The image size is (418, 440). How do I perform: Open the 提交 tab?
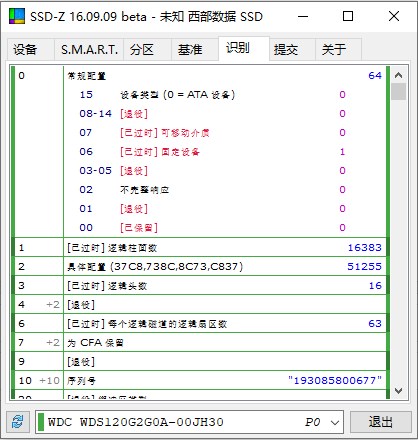click(286, 50)
